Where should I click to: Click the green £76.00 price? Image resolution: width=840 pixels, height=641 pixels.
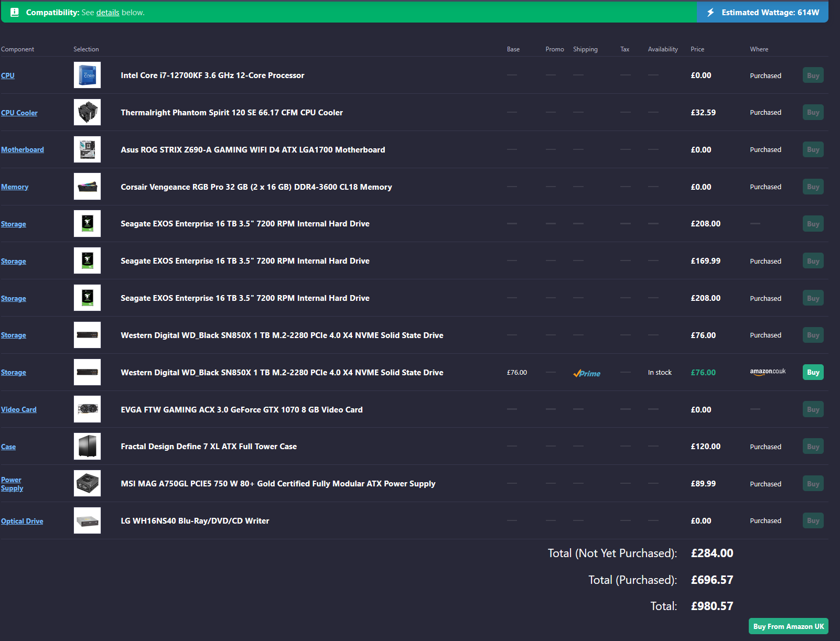(703, 373)
